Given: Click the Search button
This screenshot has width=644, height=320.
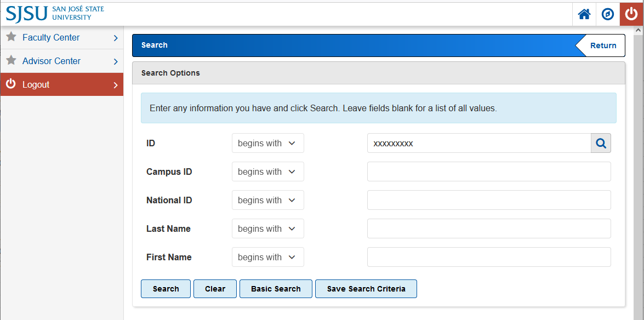Looking at the screenshot, I should click(x=166, y=289).
